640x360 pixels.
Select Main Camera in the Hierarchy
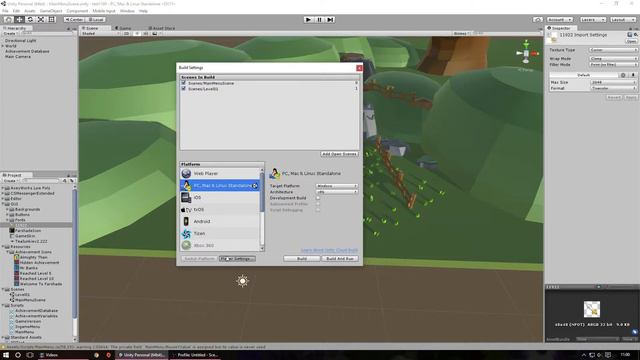pyautogui.click(x=18, y=57)
